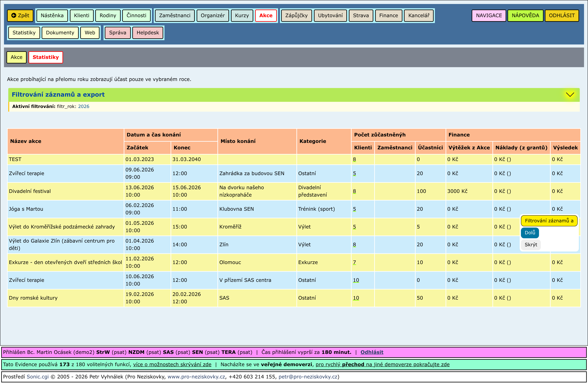
Task: Click the Zpět back arrow button
Action: 20,15
